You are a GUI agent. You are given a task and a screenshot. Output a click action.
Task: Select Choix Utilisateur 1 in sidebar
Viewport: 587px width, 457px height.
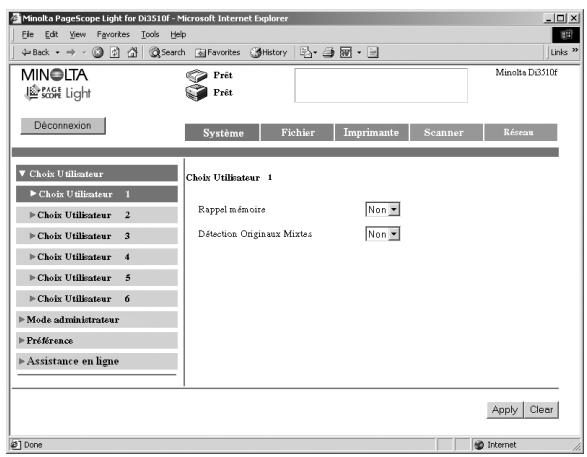97,194
